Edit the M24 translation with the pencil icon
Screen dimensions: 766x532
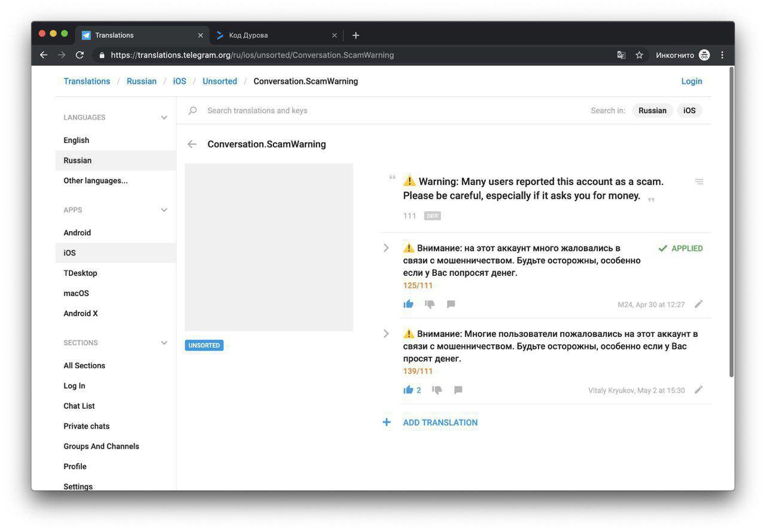698,304
